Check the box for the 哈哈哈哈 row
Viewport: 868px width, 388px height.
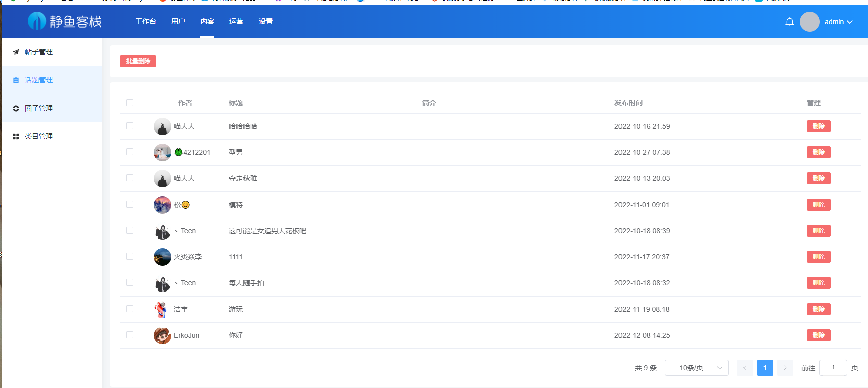pyautogui.click(x=130, y=126)
